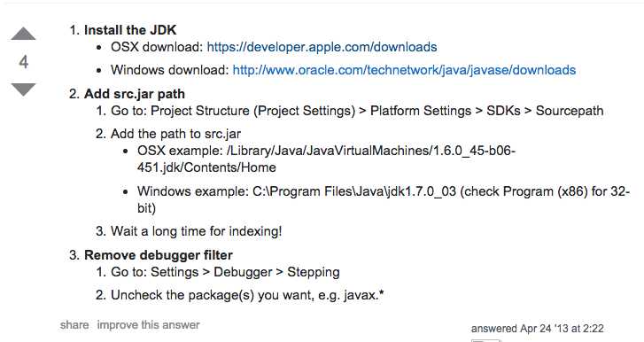
Task: Click the Add src.jar path heading
Action: click(135, 94)
